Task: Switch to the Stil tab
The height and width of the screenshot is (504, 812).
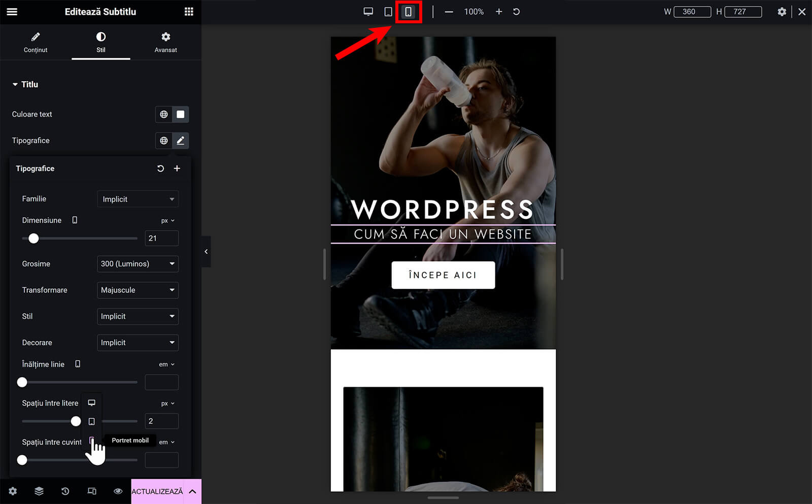Action: 101,43
